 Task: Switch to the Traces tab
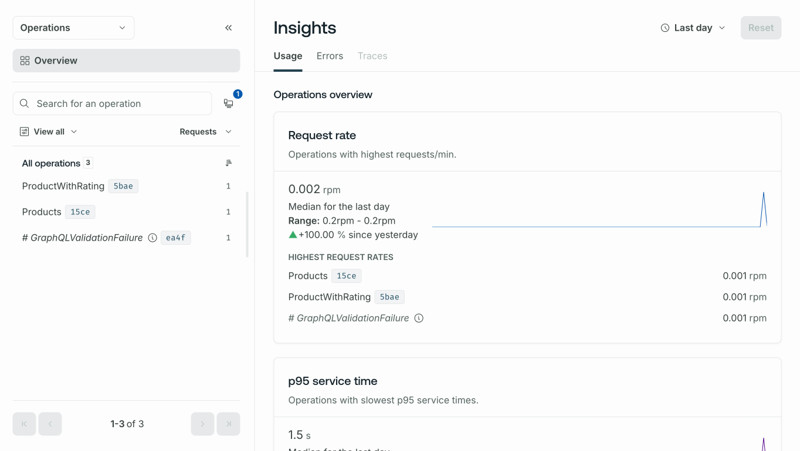click(372, 56)
